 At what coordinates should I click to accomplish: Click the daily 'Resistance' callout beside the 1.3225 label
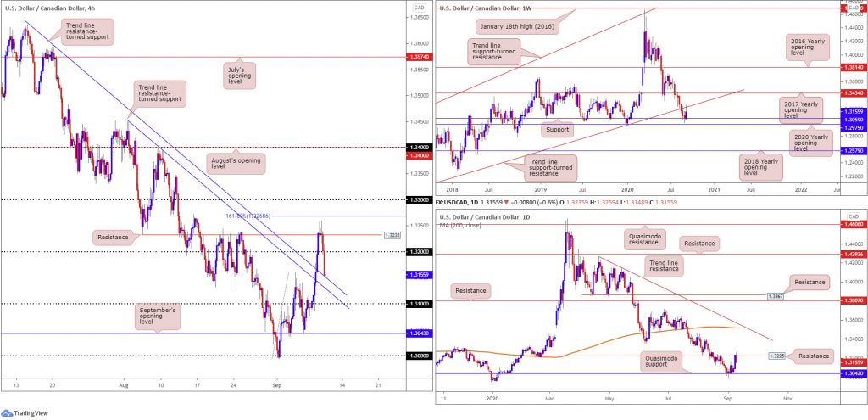coord(813,356)
